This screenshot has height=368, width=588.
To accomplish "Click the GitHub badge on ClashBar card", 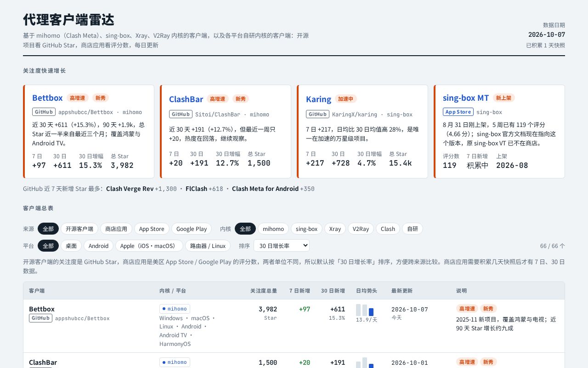I will tap(181, 114).
